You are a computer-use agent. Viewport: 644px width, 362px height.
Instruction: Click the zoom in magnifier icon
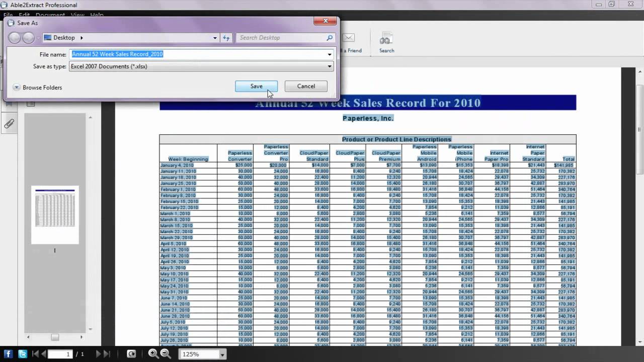click(x=153, y=353)
